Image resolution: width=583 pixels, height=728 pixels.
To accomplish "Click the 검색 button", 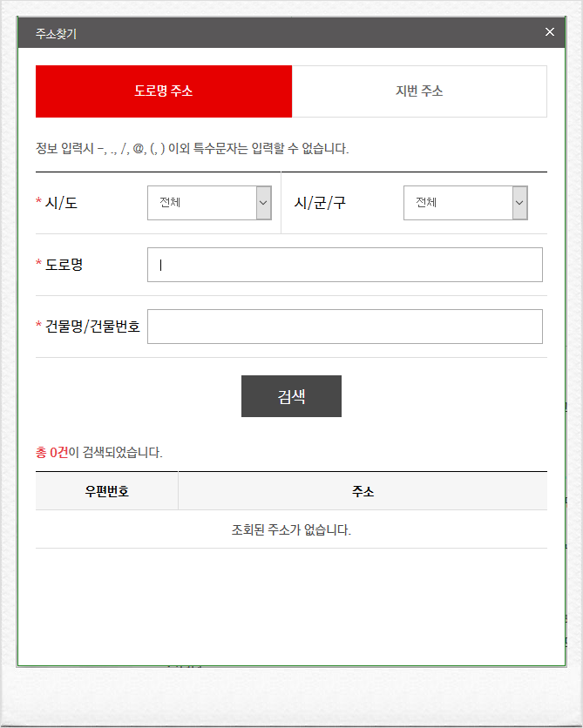I will click(291, 396).
